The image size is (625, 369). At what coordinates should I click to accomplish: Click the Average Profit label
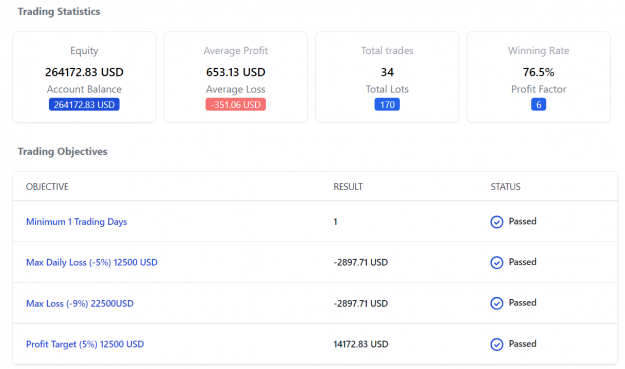(236, 51)
